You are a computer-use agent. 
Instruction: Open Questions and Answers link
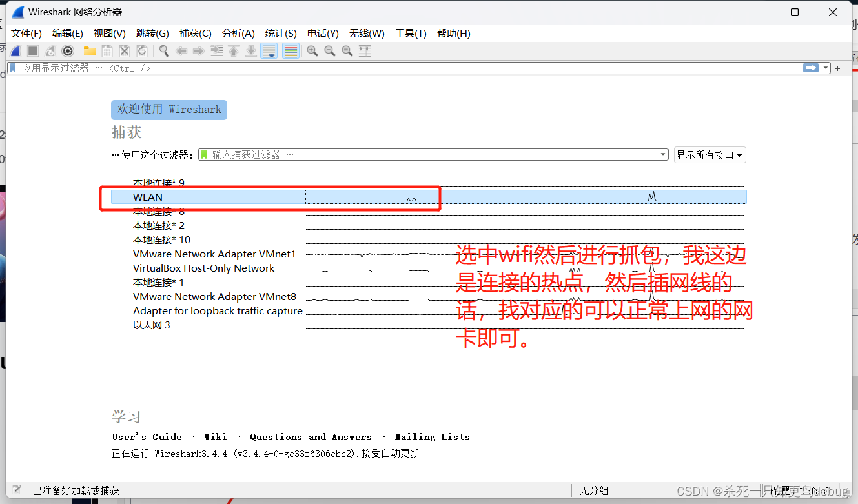coord(311,437)
